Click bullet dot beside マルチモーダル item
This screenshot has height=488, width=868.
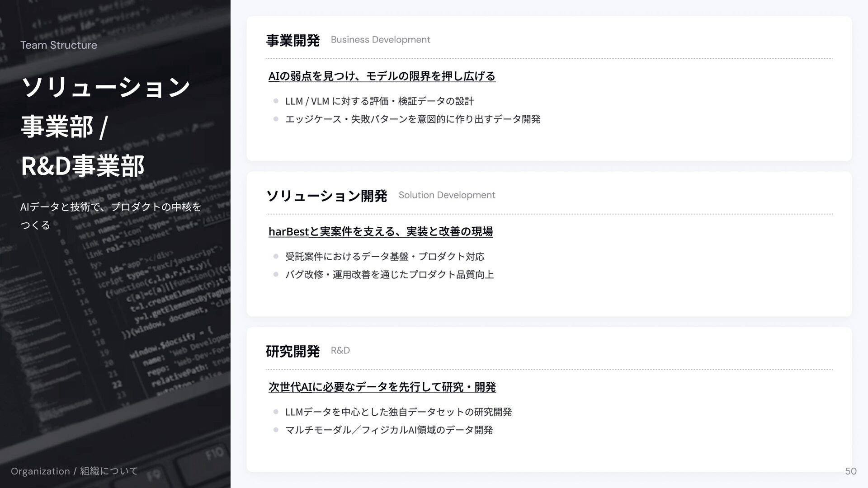point(275,430)
